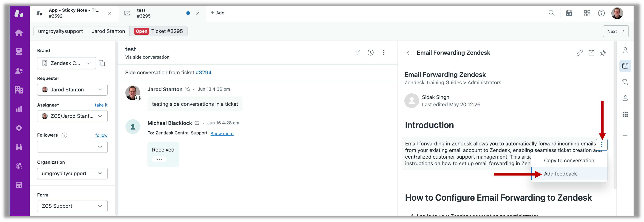Open the Reporting bar chart icon in the sidebar
This screenshot has width=644, height=222.
[x=19, y=109]
